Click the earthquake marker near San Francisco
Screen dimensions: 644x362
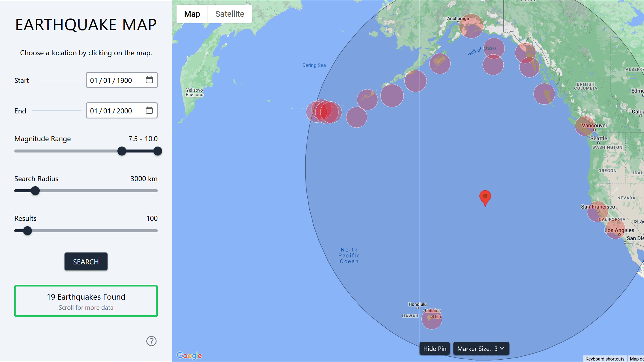tap(598, 212)
